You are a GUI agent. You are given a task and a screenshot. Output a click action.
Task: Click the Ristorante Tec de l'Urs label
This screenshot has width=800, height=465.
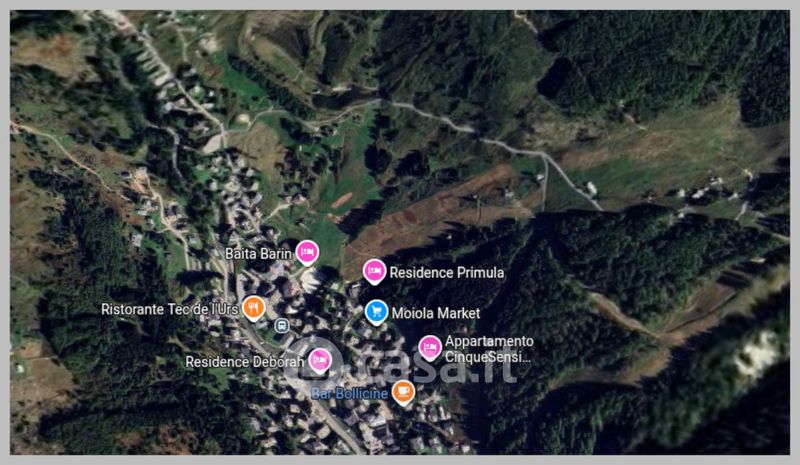(170, 309)
